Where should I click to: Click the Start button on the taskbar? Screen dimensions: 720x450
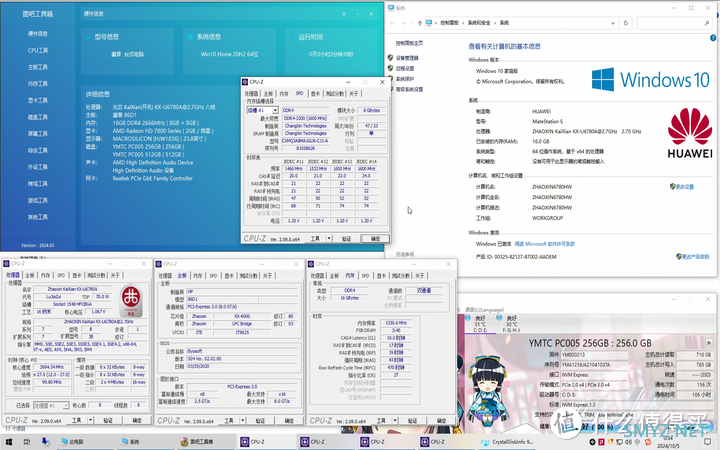(9, 442)
